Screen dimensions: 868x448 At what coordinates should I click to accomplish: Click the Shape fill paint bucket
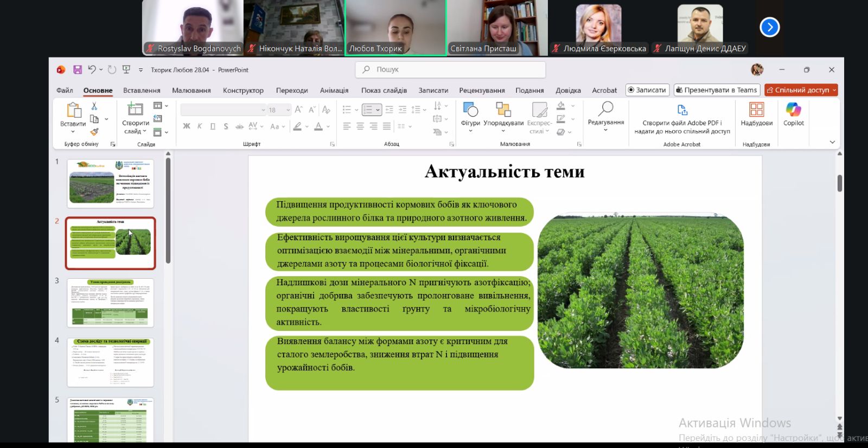coord(561,106)
